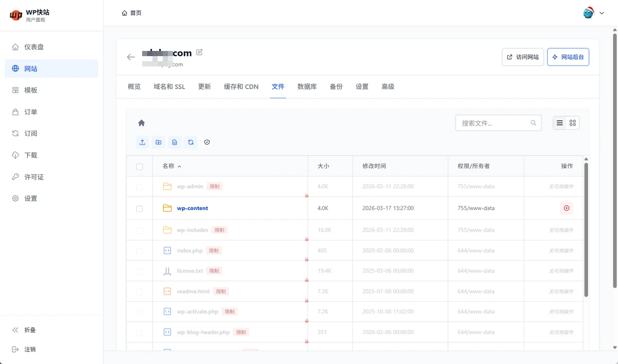Click the edit pencil beside the site name
Screen dimensions: 618x364
pos(199,52)
